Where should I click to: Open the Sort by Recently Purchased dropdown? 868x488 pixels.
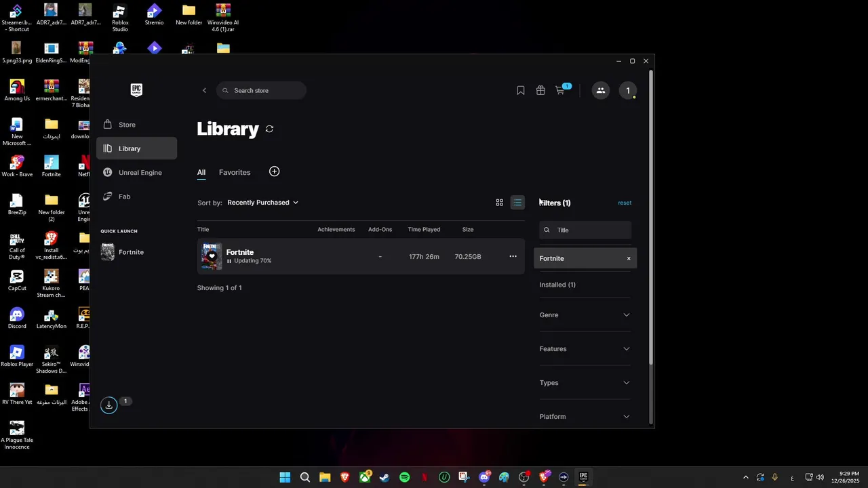262,203
